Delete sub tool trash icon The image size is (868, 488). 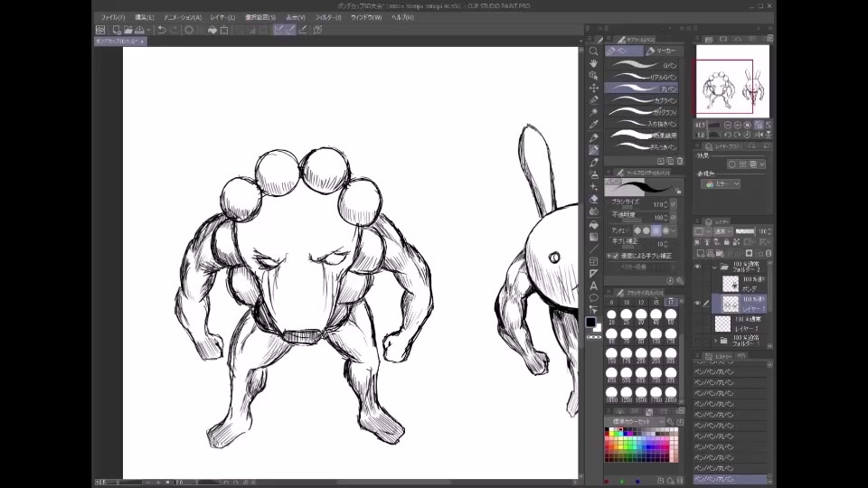[680, 161]
